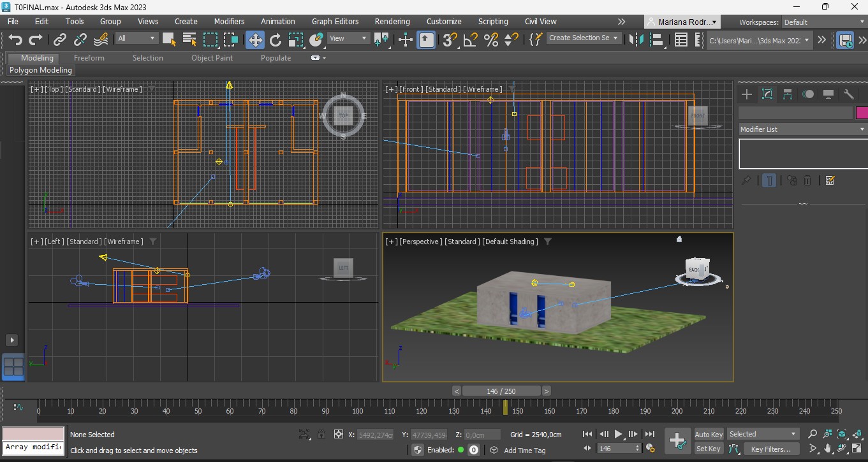
Task: Open the selection filter All dropdown
Action: point(136,38)
